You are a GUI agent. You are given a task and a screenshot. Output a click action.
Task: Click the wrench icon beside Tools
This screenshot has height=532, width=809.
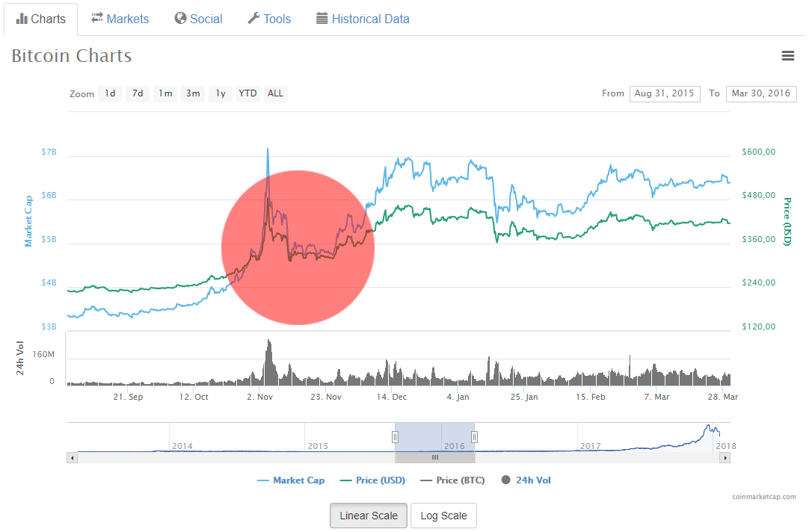coord(253,19)
